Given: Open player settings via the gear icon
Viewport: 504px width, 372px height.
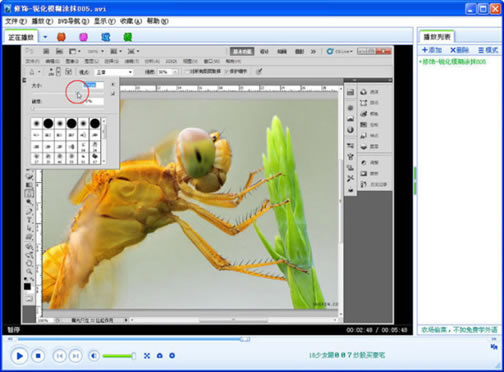Looking at the screenshot, I should tap(172, 356).
